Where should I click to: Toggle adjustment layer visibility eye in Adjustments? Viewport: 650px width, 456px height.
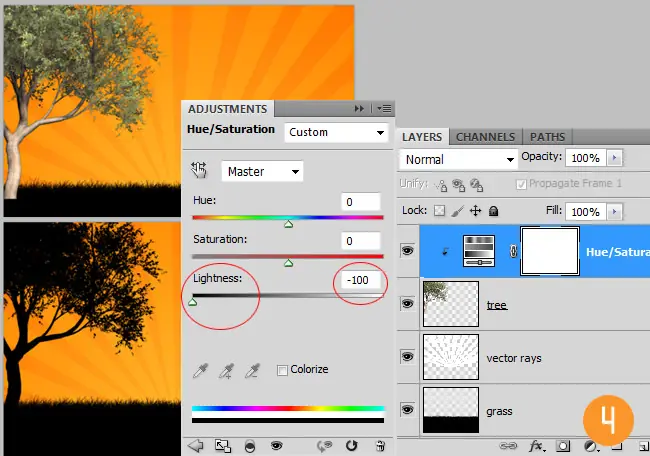click(276, 446)
